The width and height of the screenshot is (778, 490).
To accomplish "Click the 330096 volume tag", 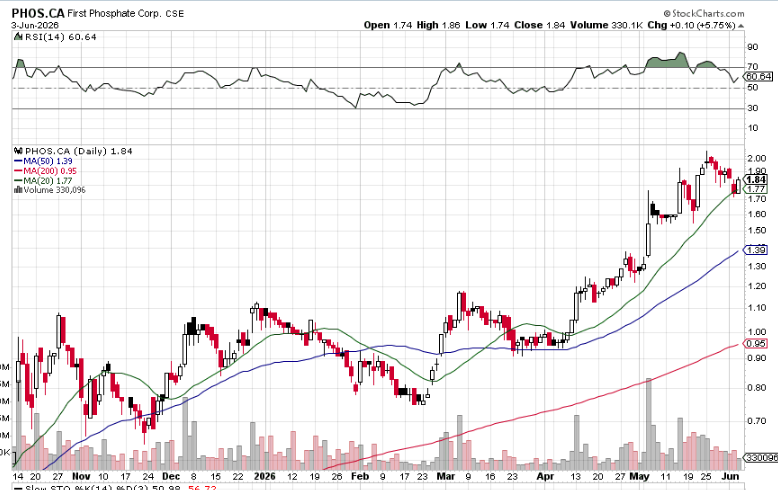I will (760, 458).
